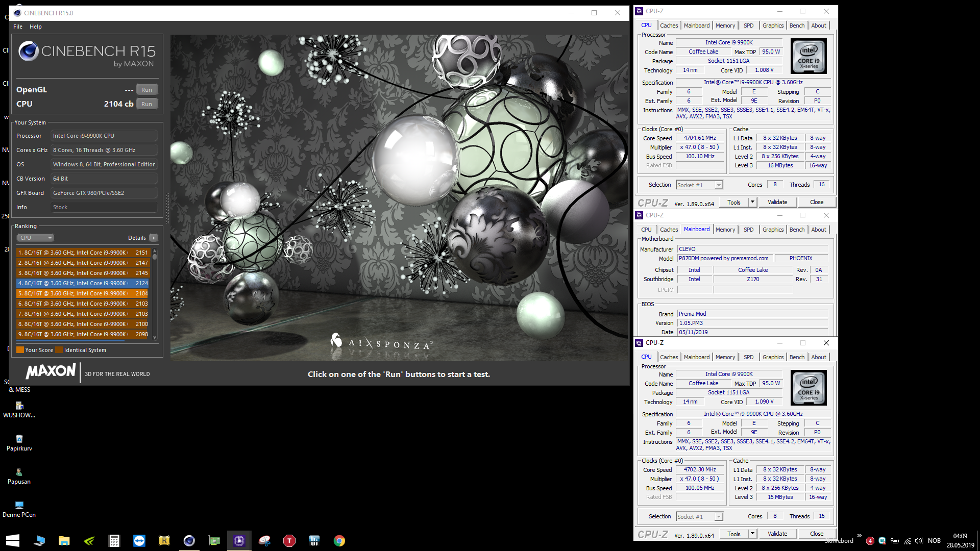The width and height of the screenshot is (980, 551).
Task: Open the File menu in Cinebench
Action: coord(18,27)
